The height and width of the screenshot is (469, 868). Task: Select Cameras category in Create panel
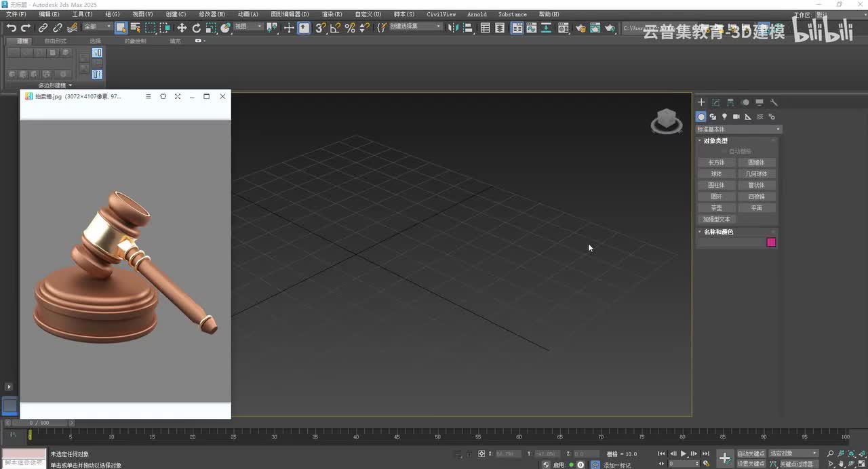tap(736, 117)
